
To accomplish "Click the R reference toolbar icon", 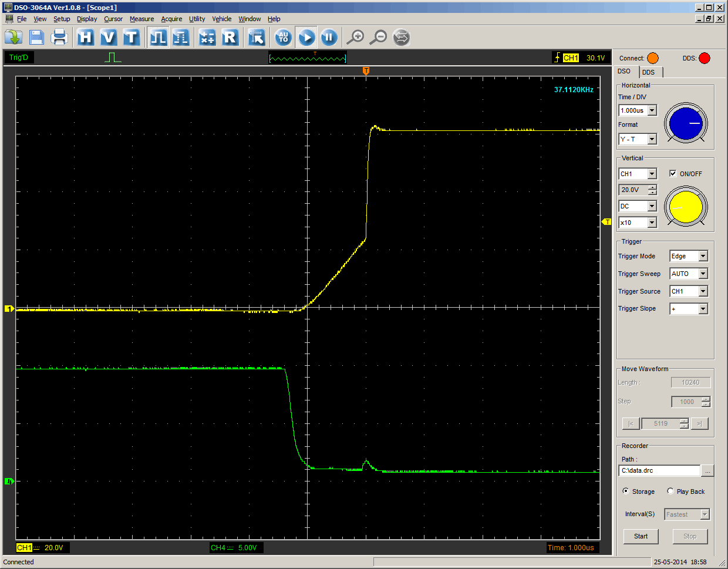I will (x=230, y=38).
